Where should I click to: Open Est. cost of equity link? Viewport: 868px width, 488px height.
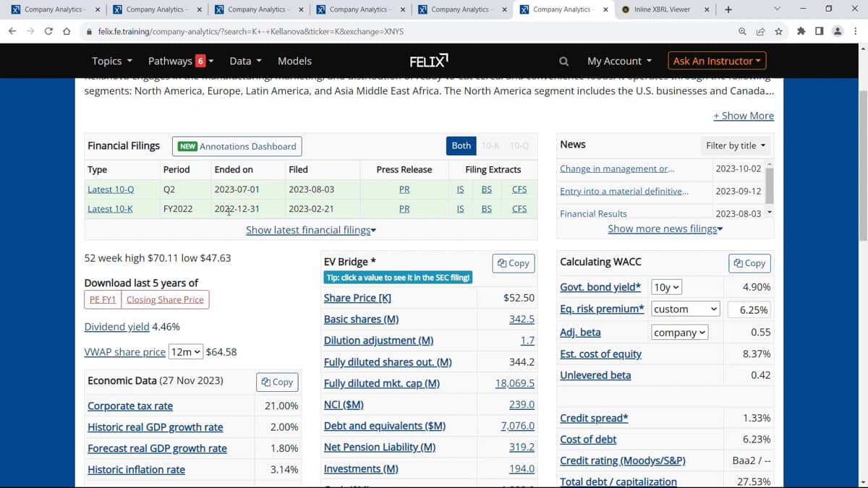click(600, 354)
